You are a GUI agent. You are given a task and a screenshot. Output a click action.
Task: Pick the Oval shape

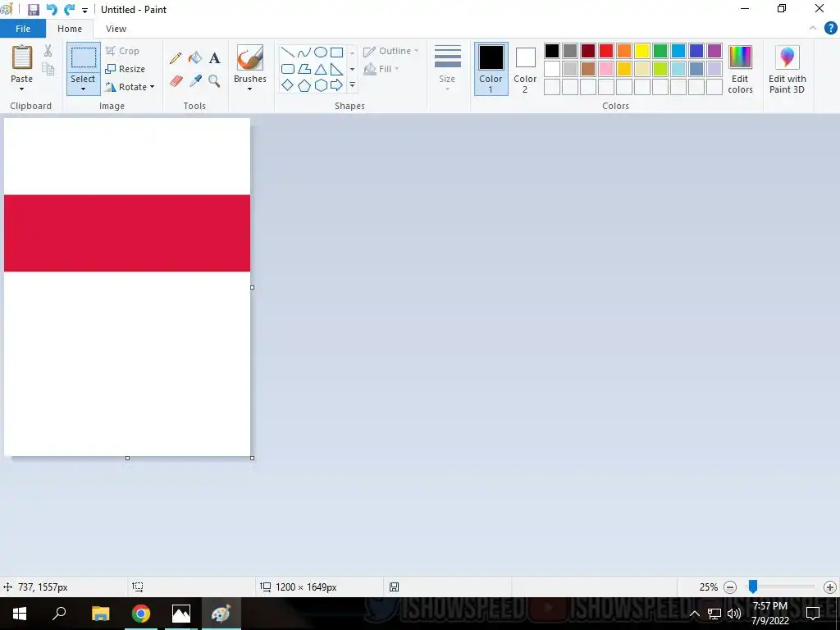321,52
